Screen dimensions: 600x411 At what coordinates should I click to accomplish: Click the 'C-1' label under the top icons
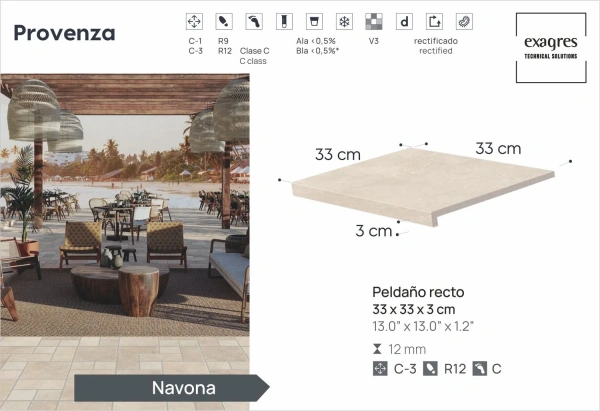coord(195,41)
